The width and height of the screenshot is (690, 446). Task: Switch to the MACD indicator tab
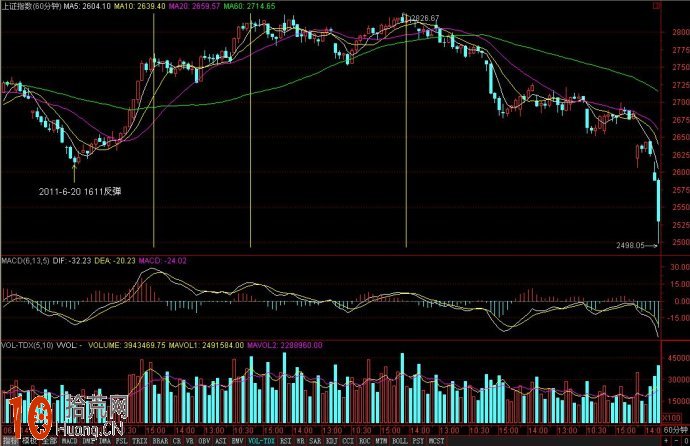pos(70,440)
